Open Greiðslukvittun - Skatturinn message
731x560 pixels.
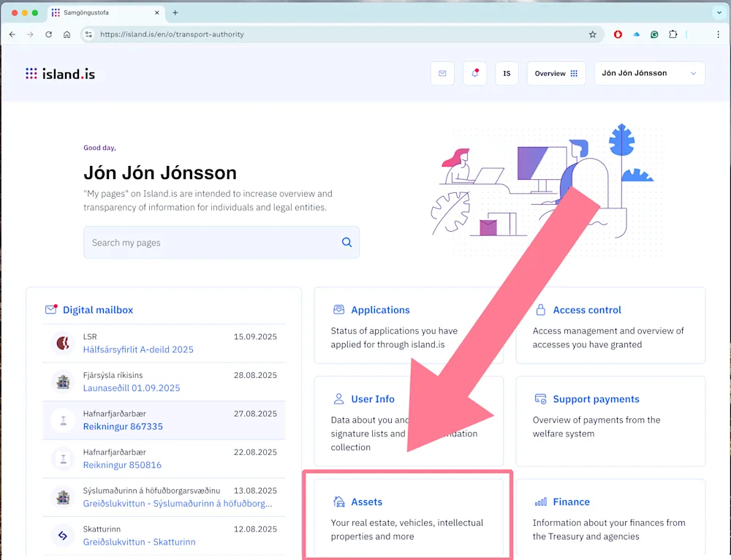click(x=140, y=542)
